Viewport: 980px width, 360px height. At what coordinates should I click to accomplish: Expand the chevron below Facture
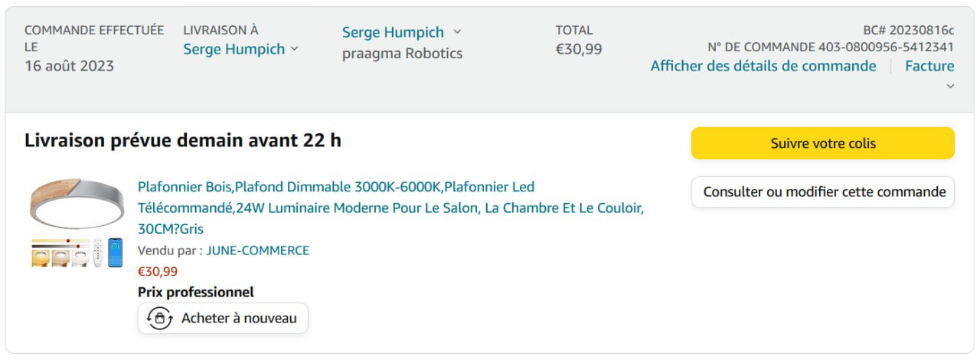point(950,86)
